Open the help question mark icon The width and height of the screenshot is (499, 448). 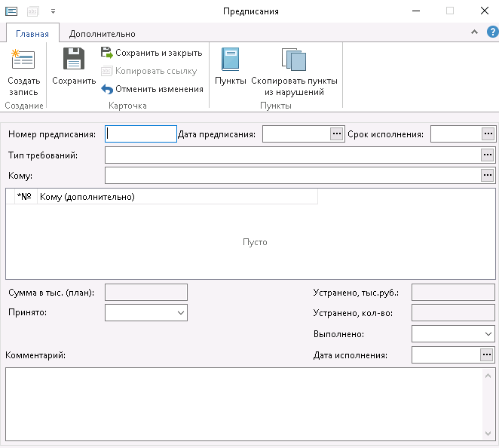[493, 32]
